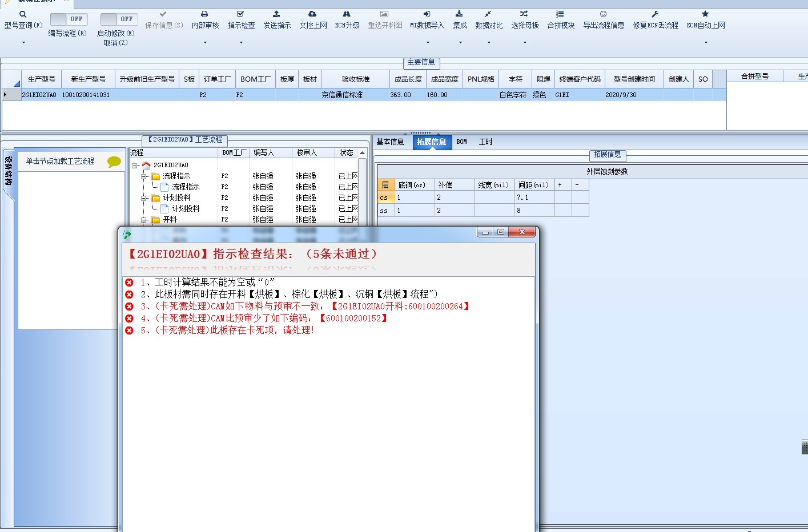Select row indicator of 2G1EI02UA0 record

[11, 95]
